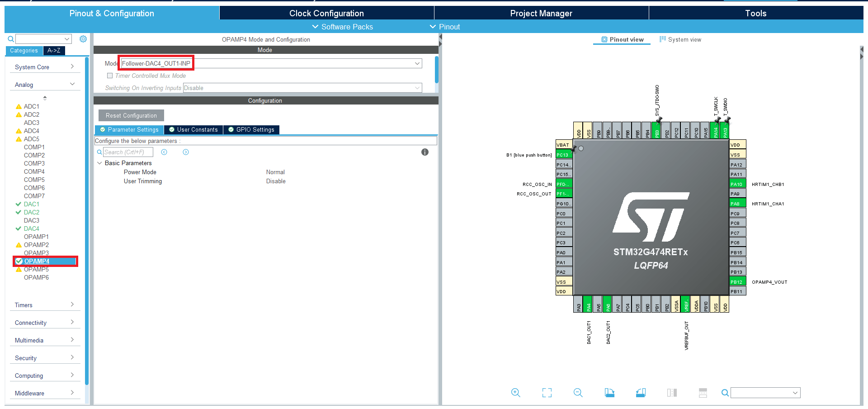Click the Pinout view chip icon
The width and height of the screenshot is (868, 409).
tap(604, 39)
